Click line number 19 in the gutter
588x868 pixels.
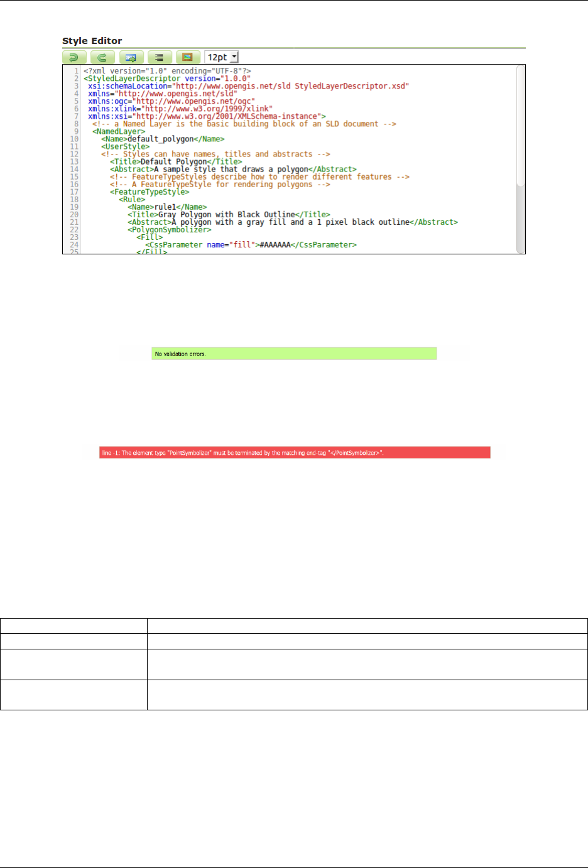tap(74, 207)
